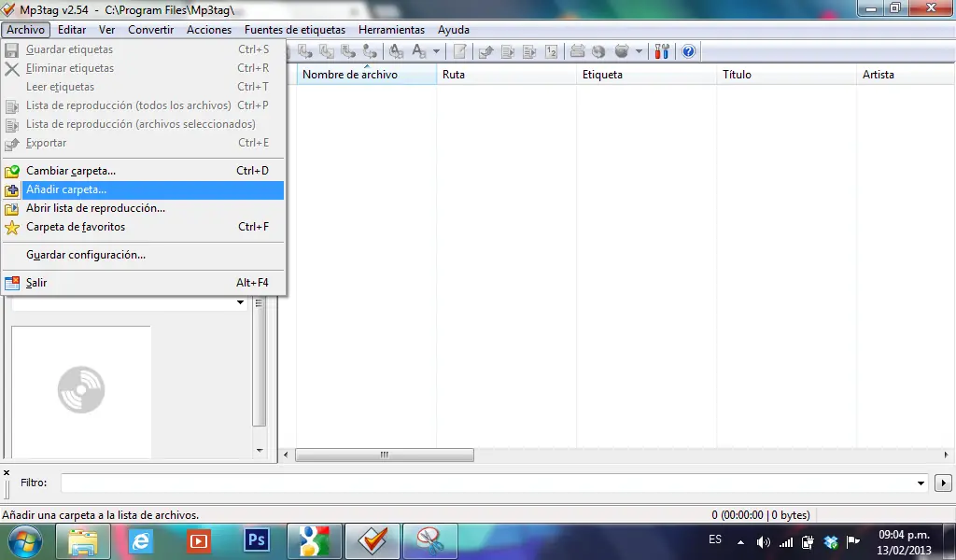The width and height of the screenshot is (956, 560).
Task: Select Carpeta de favoritos menu entry
Action: tap(143, 227)
